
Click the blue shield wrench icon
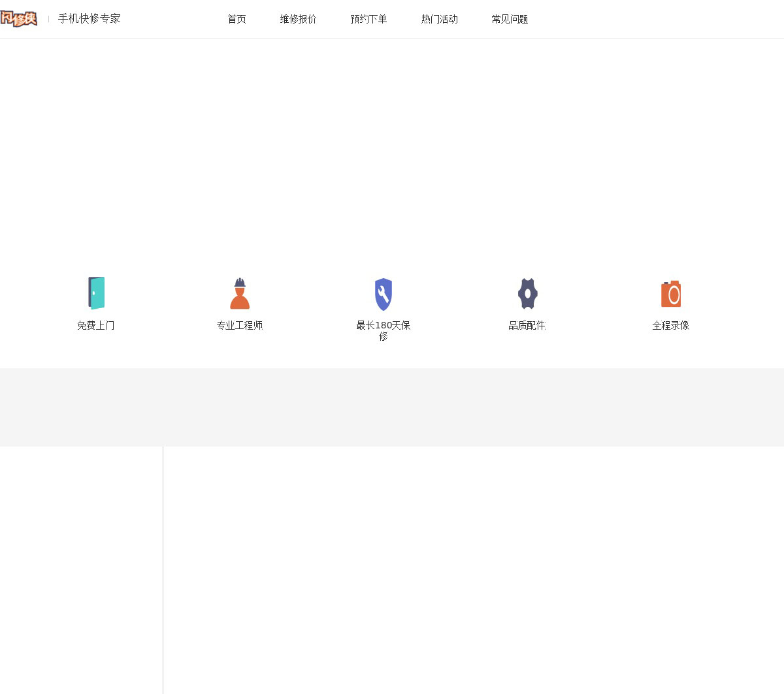[x=384, y=294]
